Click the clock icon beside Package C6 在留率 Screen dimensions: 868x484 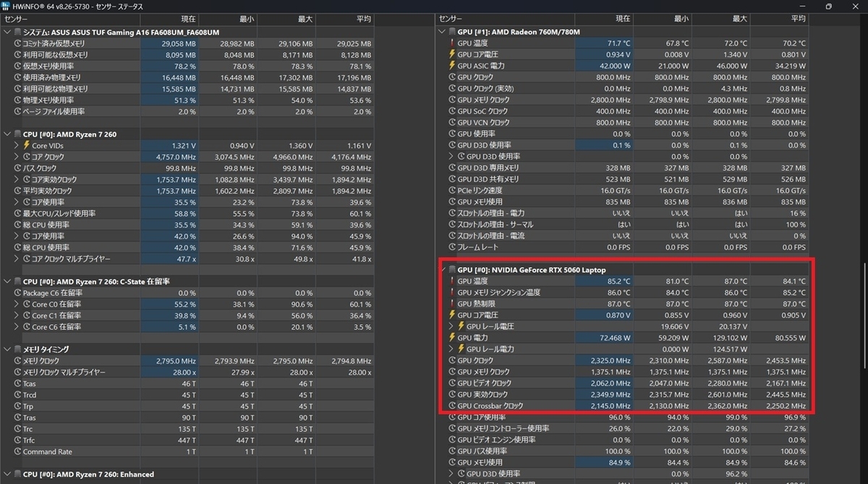click(x=17, y=292)
